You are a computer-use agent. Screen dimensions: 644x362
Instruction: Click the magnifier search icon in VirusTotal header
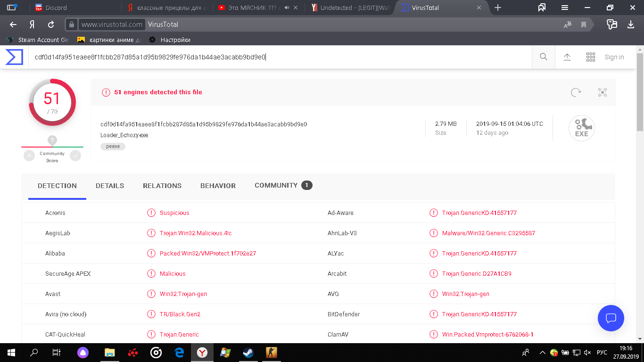544,57
